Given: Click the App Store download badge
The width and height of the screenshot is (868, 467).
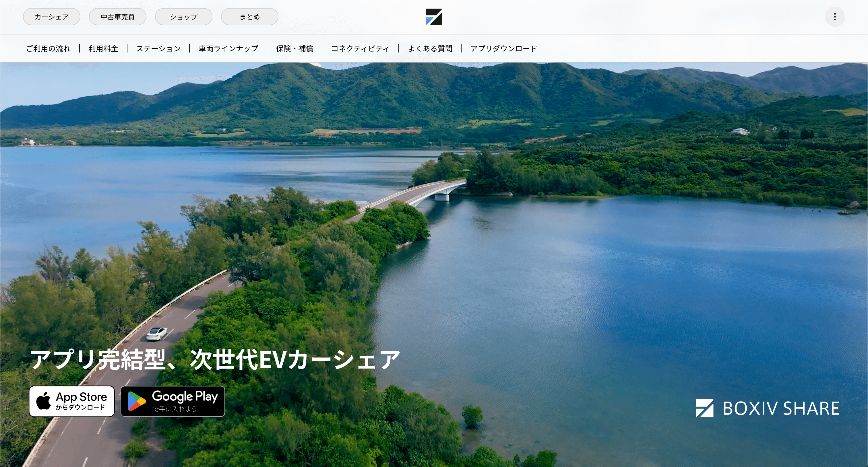Looking at the screenshot, I should point(72,401).
